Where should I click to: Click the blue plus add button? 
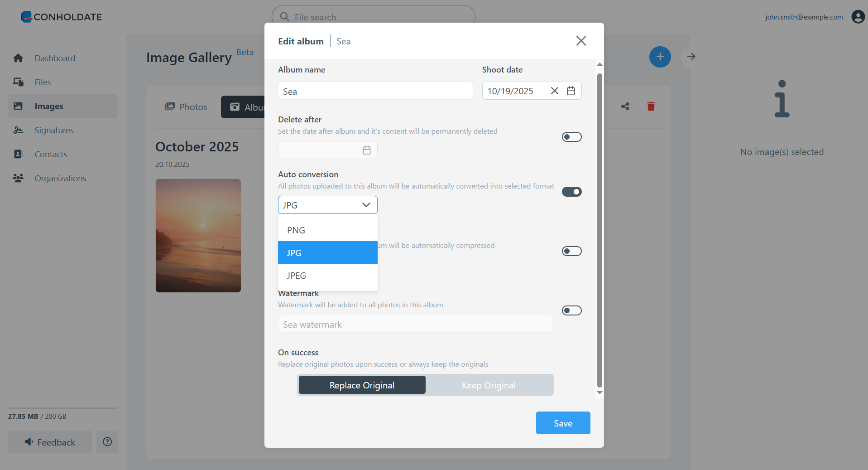(x=660, y=57)
